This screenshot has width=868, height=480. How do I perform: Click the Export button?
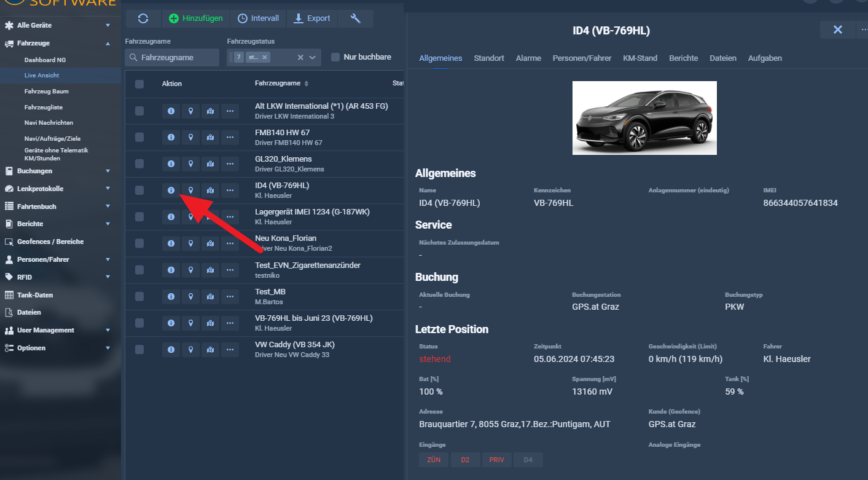point(312,18)
